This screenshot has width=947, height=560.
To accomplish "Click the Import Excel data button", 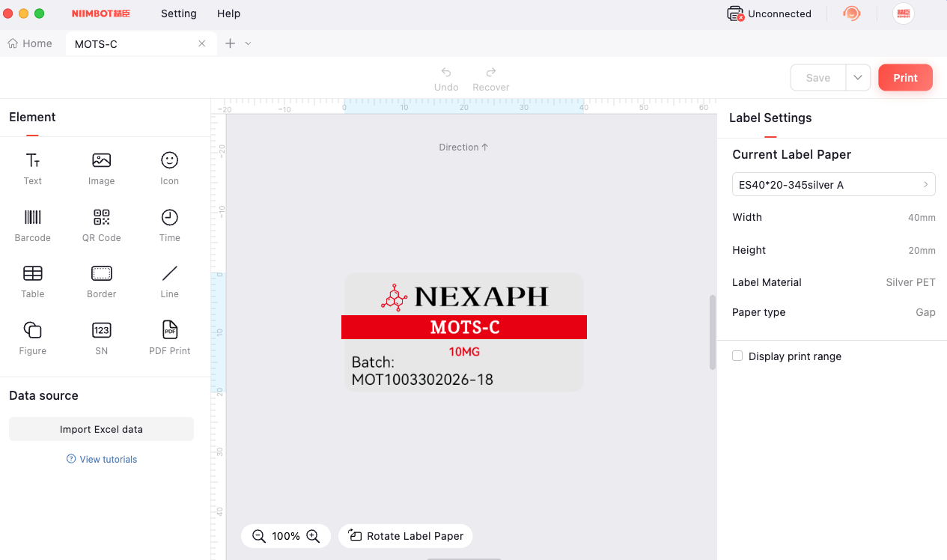I will pyautogui.click(x=101, y=429).
